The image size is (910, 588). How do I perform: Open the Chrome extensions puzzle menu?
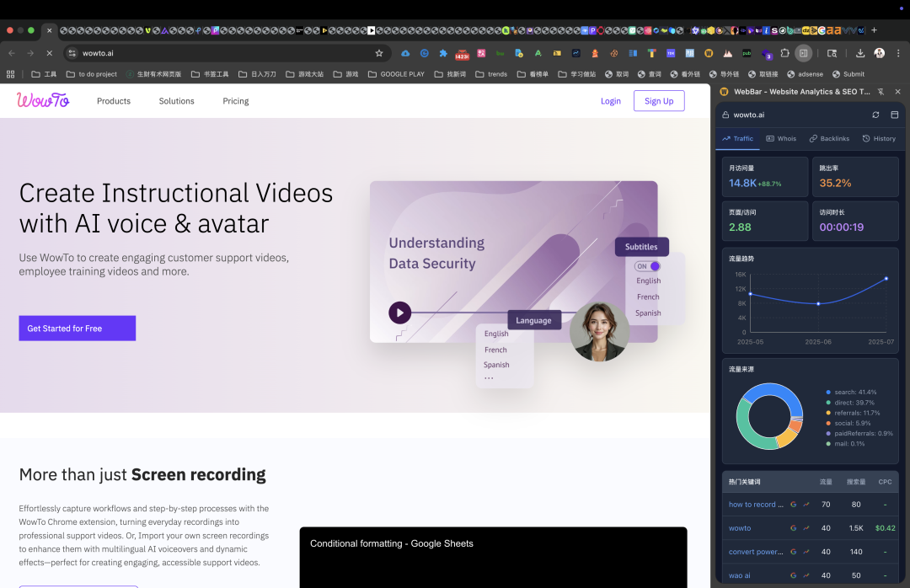point(784,53)
